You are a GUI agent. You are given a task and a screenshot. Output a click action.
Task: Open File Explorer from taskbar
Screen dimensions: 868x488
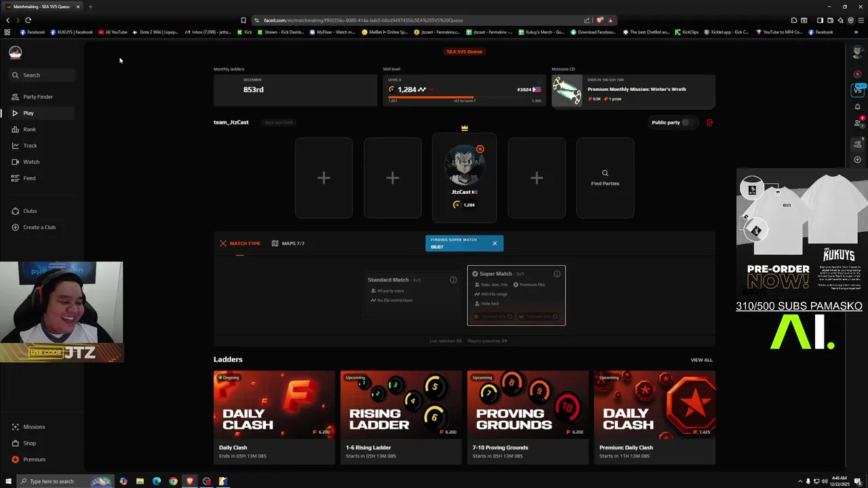140,481
